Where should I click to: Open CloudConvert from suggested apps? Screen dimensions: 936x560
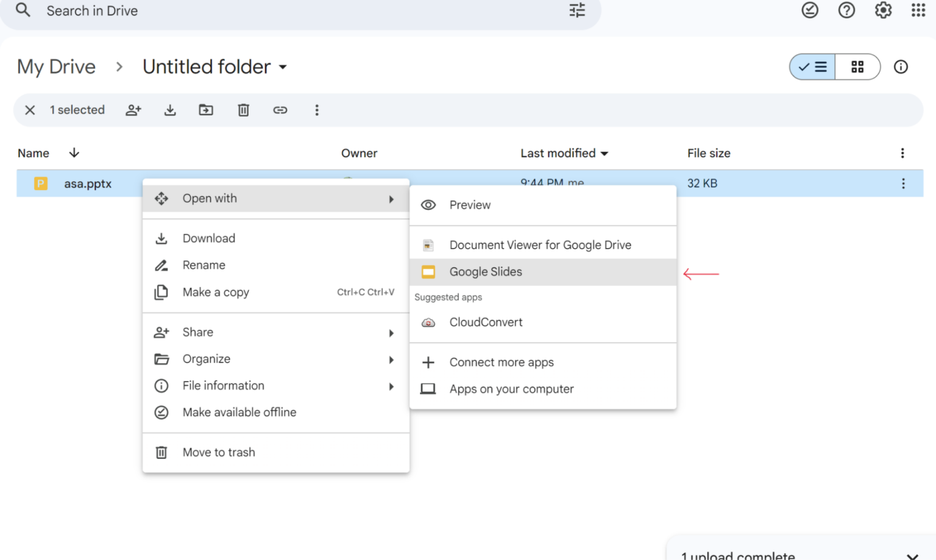(x=486, y=322)
